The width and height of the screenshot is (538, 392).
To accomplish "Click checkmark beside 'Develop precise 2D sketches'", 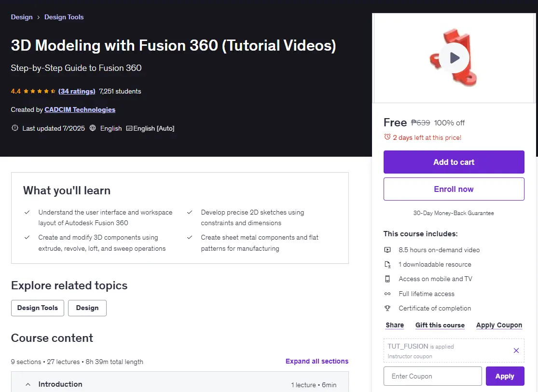I will pyautogui.click(x=190, y=212).
